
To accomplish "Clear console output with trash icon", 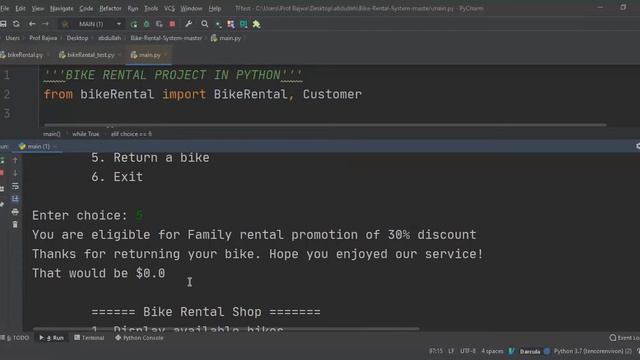I will point(15,224).
